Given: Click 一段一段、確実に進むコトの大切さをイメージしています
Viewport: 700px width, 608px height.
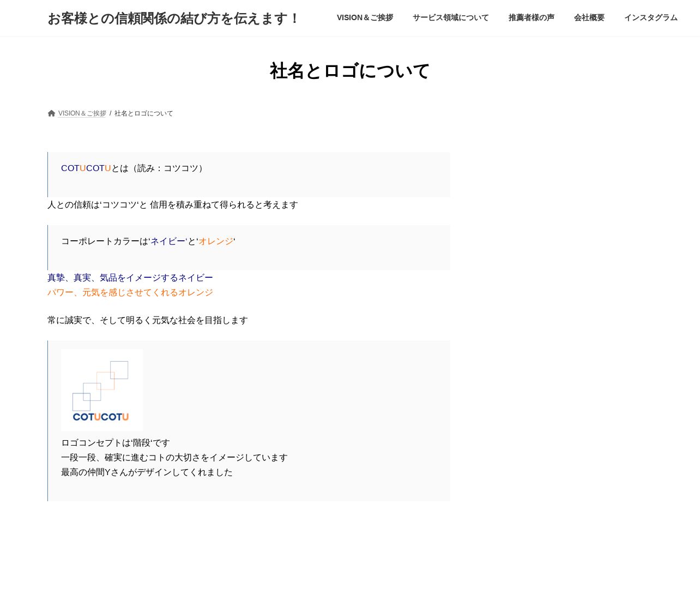Looking at the screenshot, I should pyautogui.click(x=174, y=458).
